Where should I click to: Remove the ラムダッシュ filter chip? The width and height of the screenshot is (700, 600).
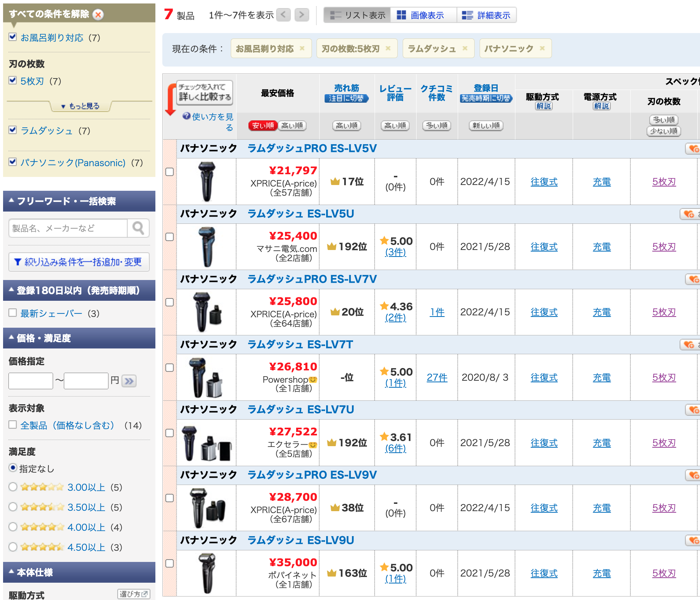pos(465,48)
